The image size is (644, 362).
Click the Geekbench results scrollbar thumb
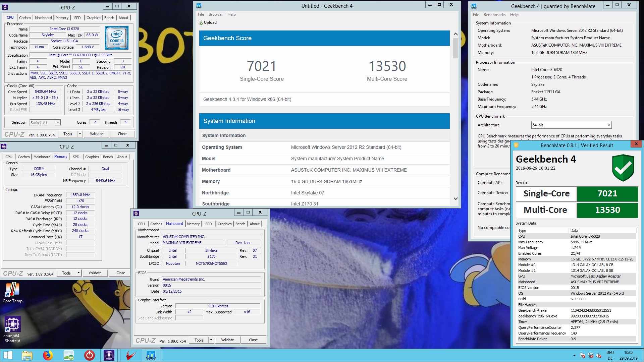click(455, 48)
